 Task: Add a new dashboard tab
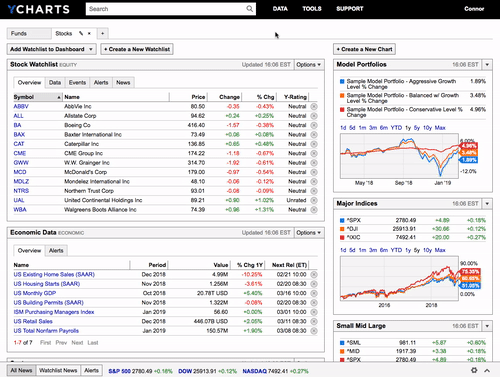[x=103, y=33]
